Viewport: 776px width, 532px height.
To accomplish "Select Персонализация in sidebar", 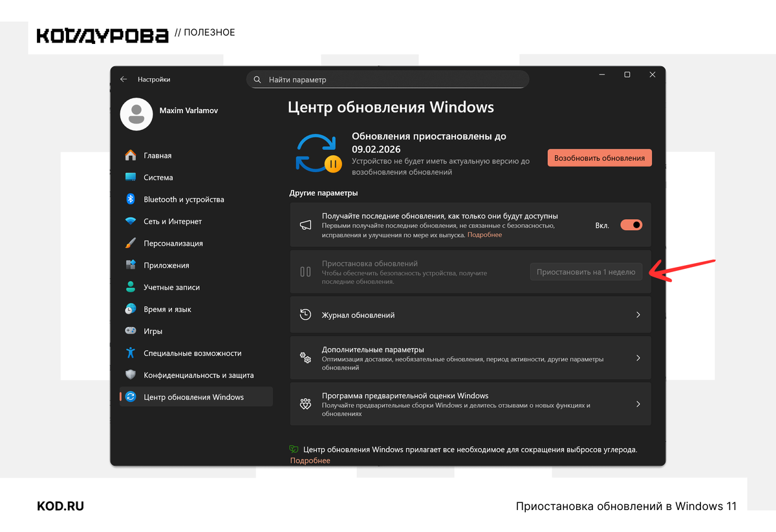I will [x=196, y=244].
